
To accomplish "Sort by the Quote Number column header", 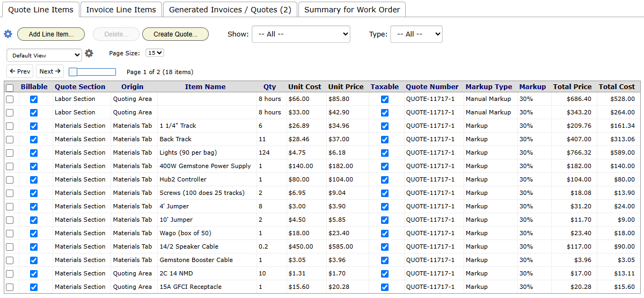I will (433, 87).
